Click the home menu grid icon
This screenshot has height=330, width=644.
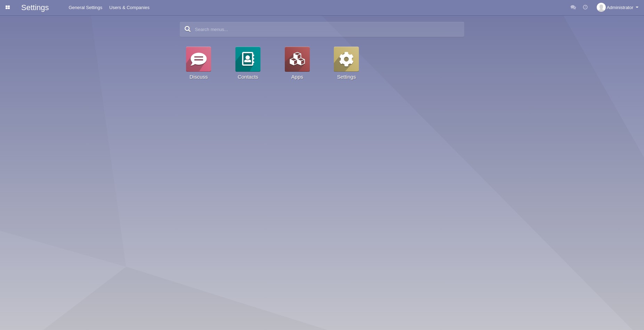click(8, 7)
